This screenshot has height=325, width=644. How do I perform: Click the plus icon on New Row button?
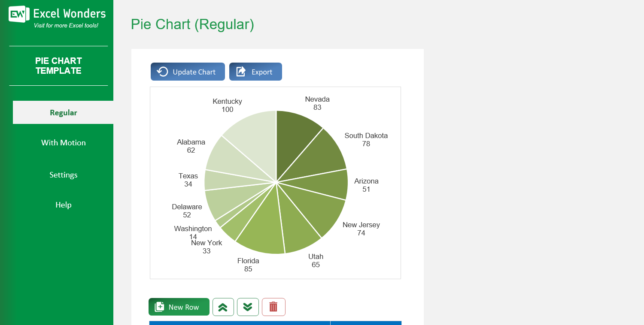pyautogui.click(x=159, y=307)
